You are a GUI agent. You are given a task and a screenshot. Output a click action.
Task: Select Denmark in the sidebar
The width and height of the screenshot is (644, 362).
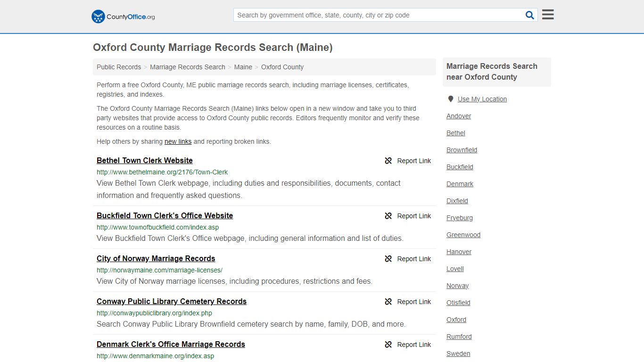(x=460, y=184)
